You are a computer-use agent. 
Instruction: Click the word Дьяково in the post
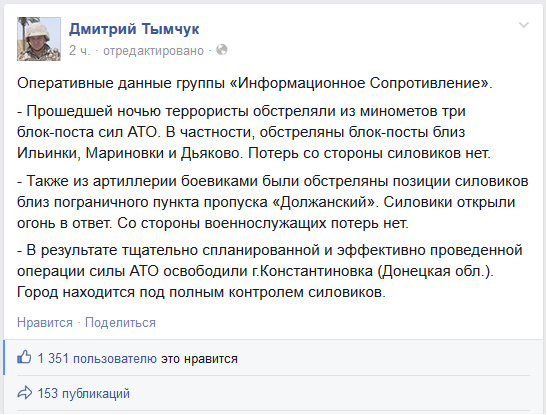pyautogui.click(x=211, y=153)
